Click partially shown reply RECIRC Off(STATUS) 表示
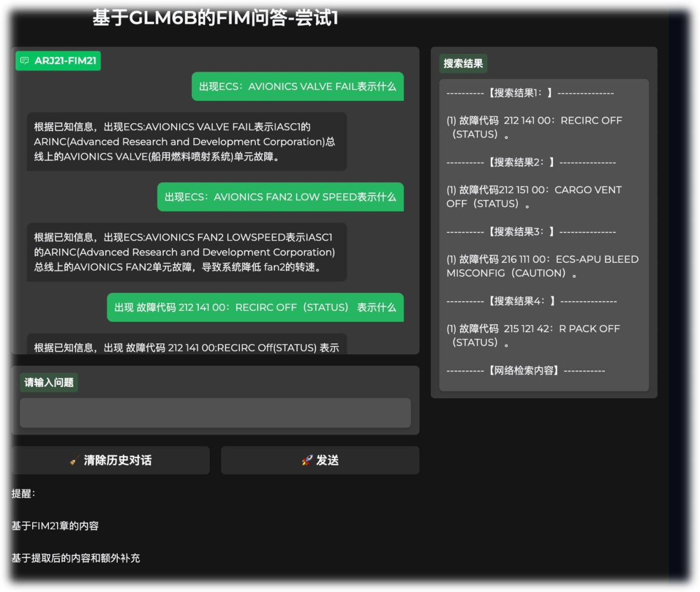Screen dimensions: 700x592 [x=187, y=344]
